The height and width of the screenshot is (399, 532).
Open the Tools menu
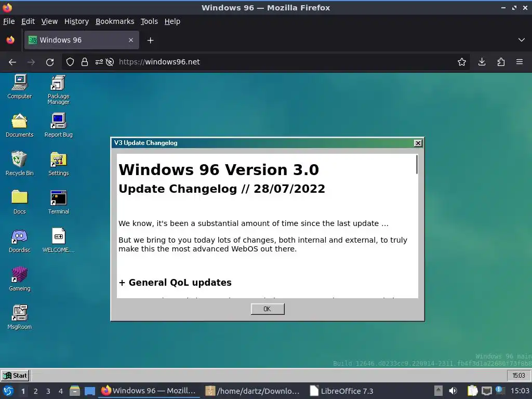(x=149, y=21)
